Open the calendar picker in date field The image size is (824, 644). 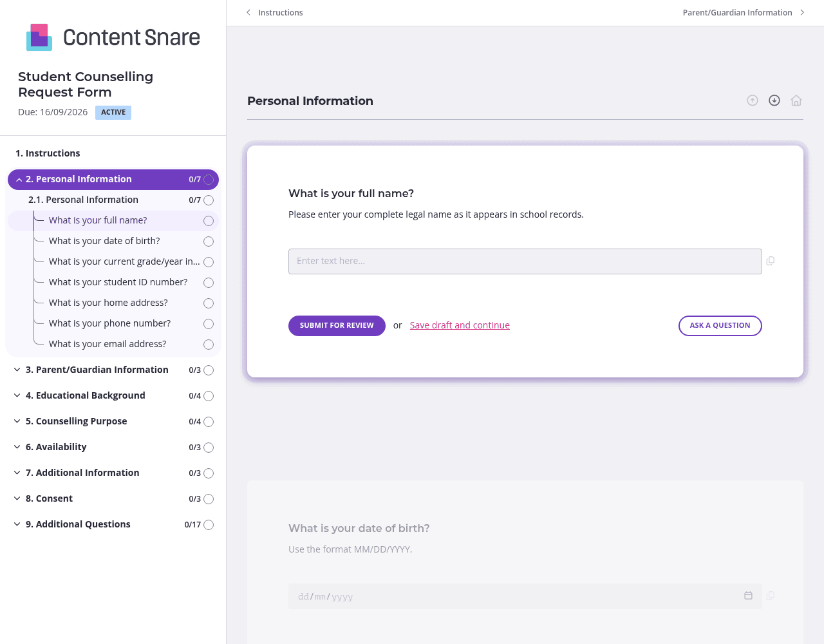point(748,596)
